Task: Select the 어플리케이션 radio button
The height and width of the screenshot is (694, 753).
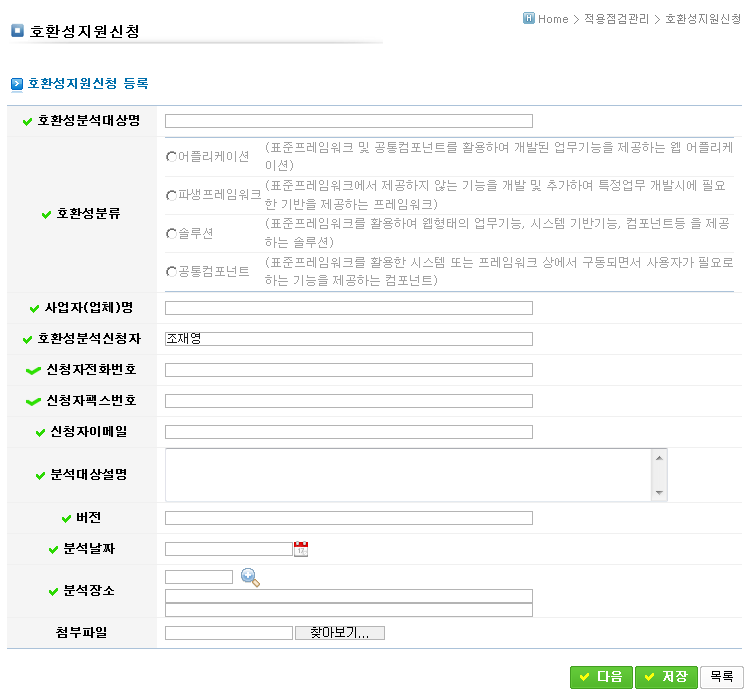Action: point(171,157)
